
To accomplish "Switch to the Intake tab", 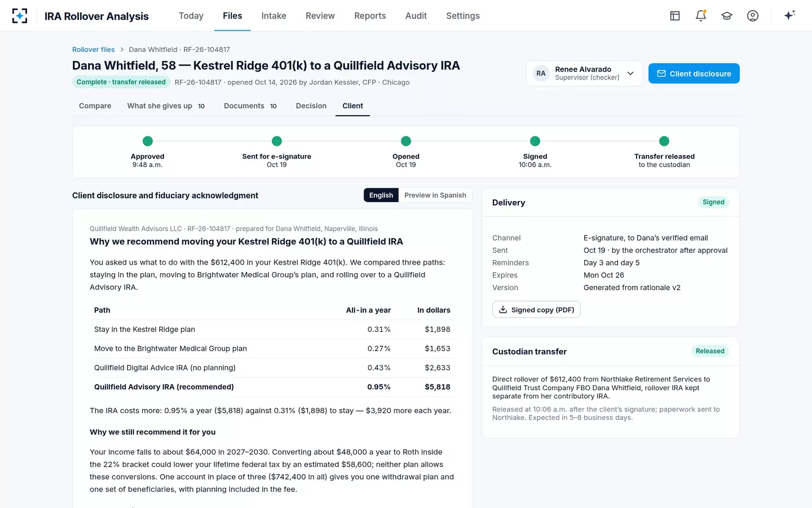I will click(x=274, y=16).
